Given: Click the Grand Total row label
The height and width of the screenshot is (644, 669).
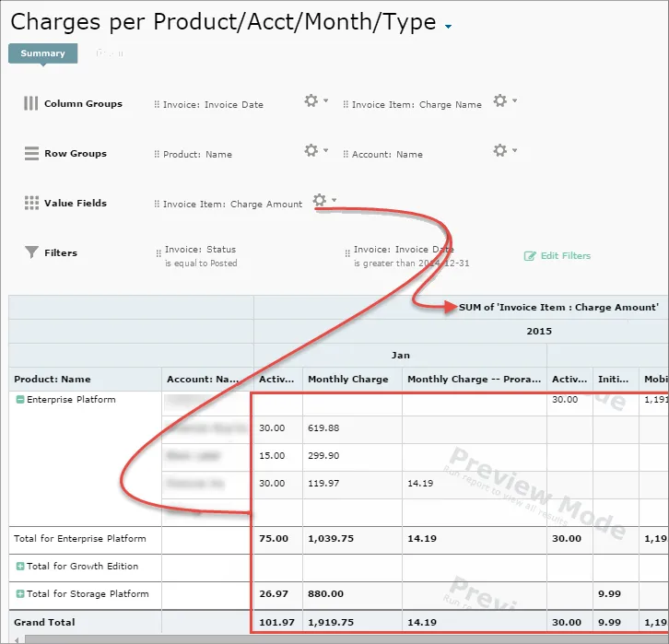Looking at the screenshot, I should [x=44, y=623].
